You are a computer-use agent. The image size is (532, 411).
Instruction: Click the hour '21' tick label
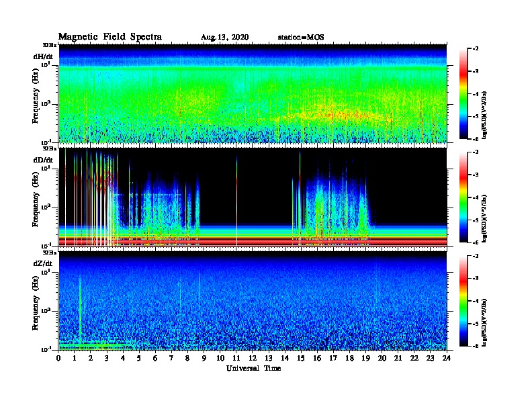tap(398, 358)
